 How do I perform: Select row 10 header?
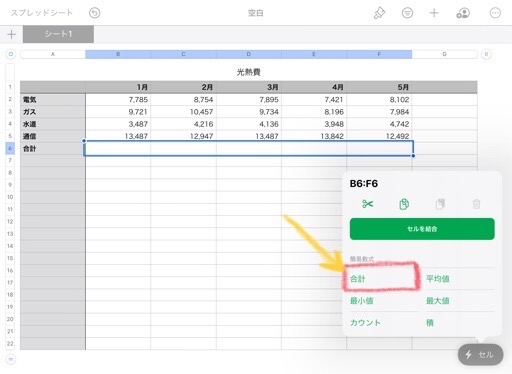coord(10,197)
